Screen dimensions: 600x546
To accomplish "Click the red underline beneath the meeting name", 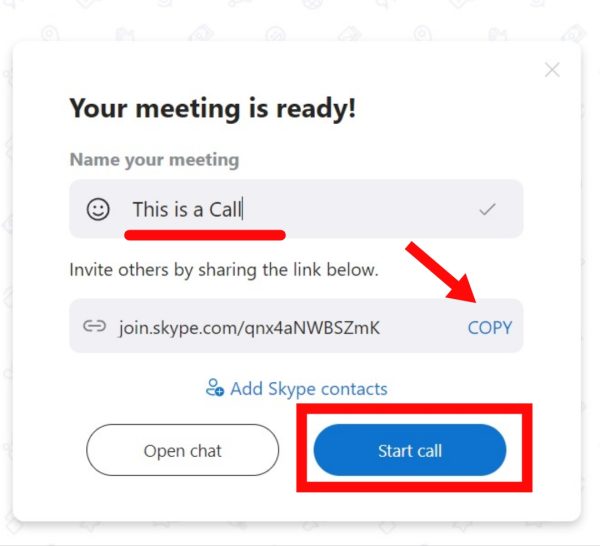I will click(205, 235).
